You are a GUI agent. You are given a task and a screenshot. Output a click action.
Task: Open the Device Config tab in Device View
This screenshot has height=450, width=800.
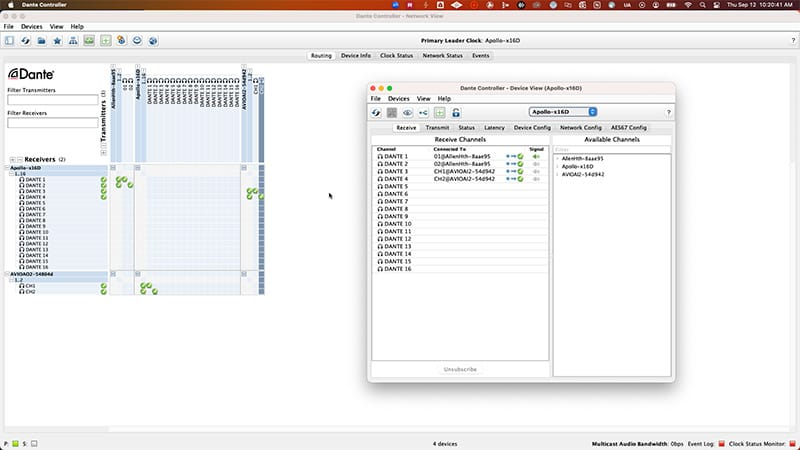point(532,128)
